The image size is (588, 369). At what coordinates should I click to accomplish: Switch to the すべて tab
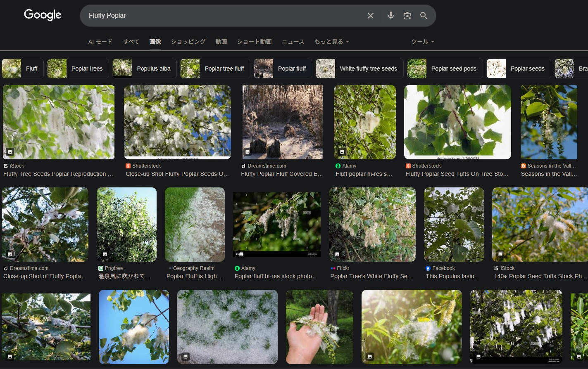[x=131, y=42]
